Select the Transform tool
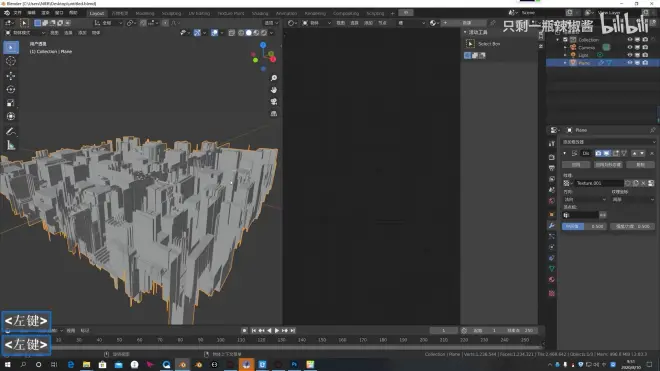Viewport: 660px width, 371px height. click(11, 116)
